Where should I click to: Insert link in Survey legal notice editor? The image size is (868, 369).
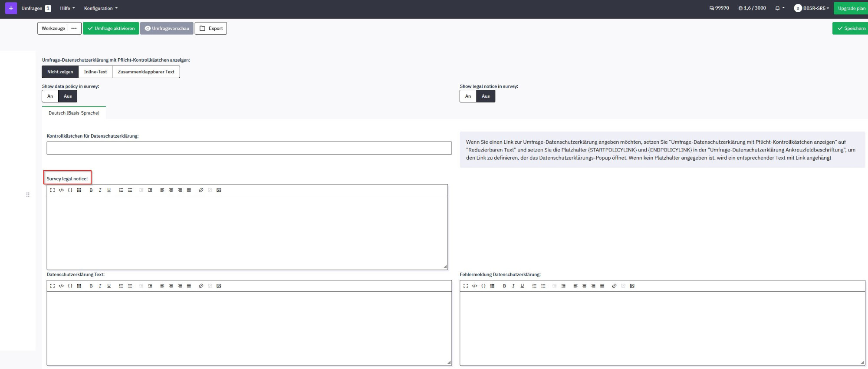tap(201, 190)
